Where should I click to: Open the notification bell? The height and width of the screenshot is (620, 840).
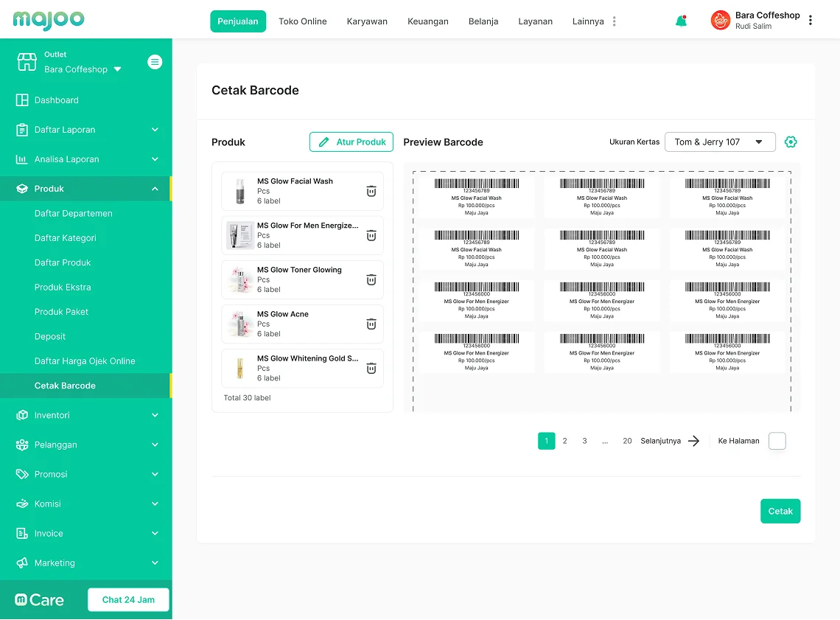681,21
